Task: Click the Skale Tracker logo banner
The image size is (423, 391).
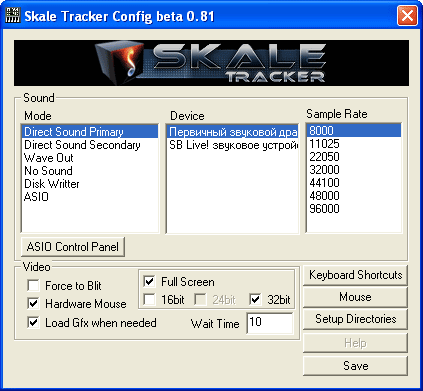Action: click(211, 63)
